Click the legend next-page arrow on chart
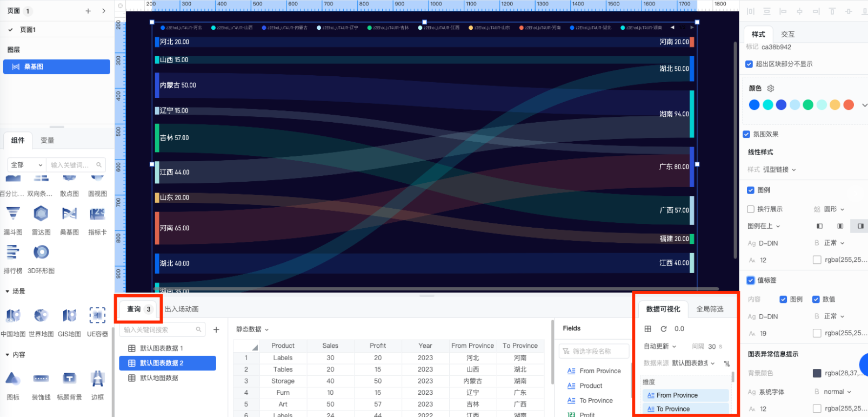This screenshot has height=417, width=868. tap(692, 27)
